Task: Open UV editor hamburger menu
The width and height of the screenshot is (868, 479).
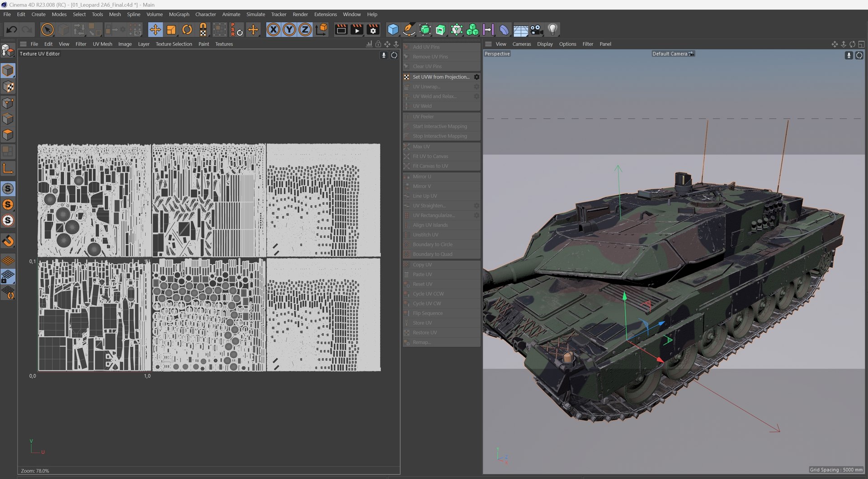Action: [23, 44]
